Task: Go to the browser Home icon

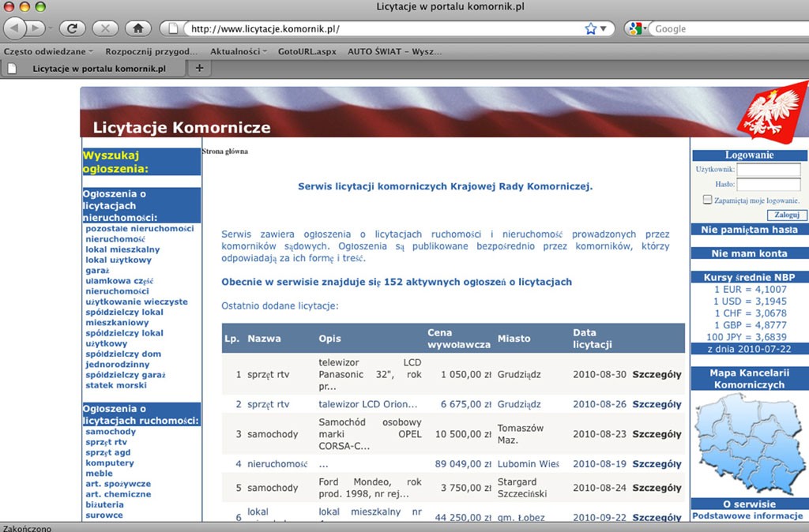Action: (137, 28)
